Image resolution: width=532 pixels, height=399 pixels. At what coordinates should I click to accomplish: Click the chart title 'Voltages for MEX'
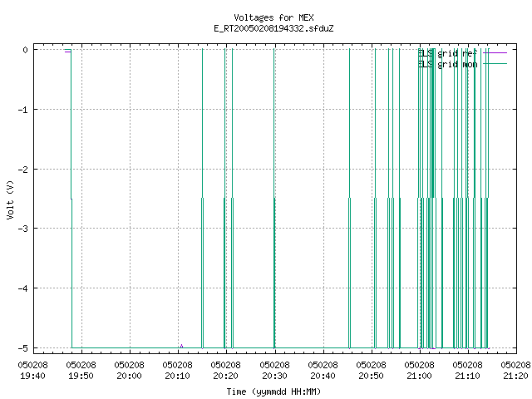point(273,17)
